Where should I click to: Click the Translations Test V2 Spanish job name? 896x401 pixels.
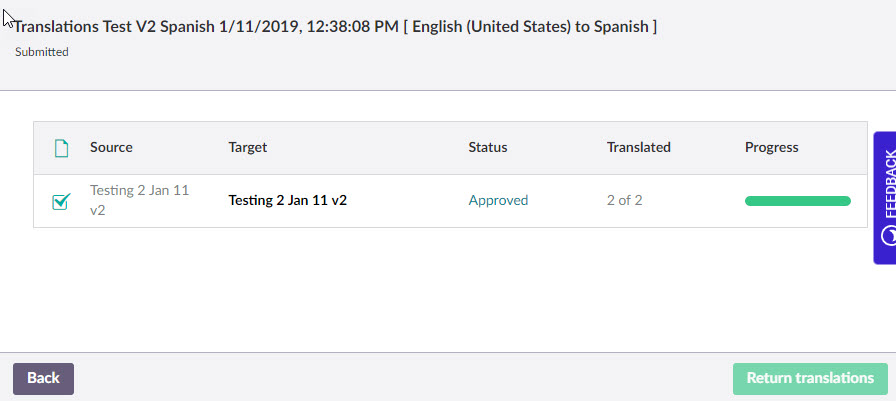[x=114, y=27]
